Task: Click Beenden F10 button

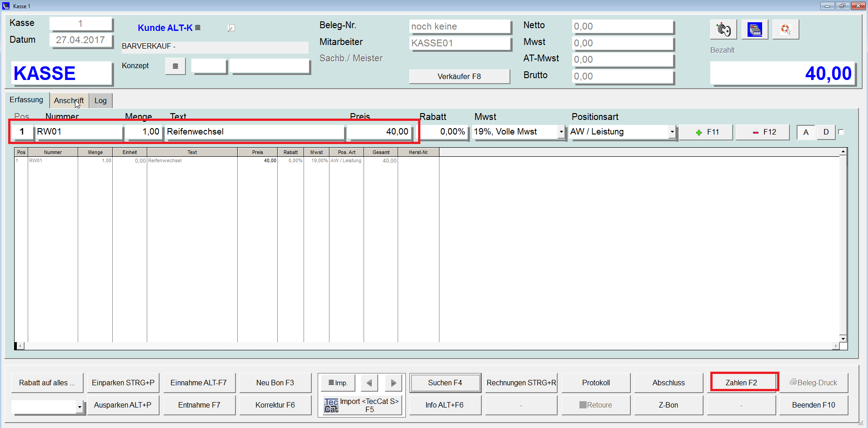Action: tap(813, 405)
